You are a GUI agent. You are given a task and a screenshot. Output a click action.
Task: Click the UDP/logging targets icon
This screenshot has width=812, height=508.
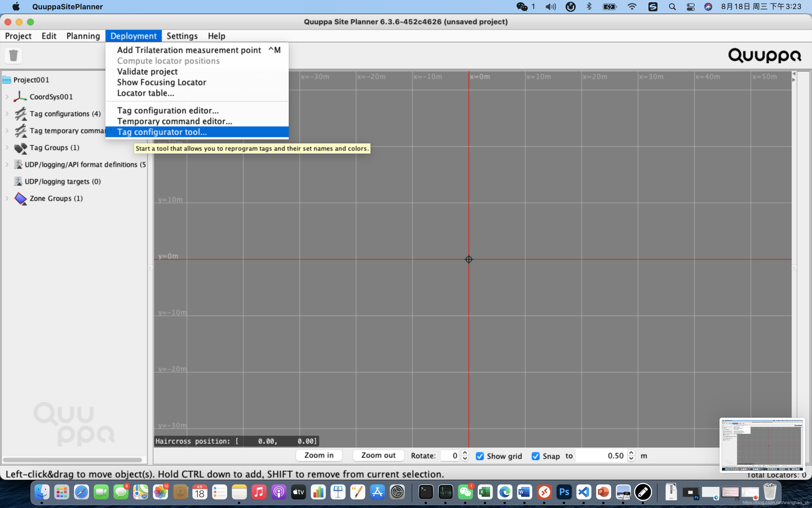(18, 181)
